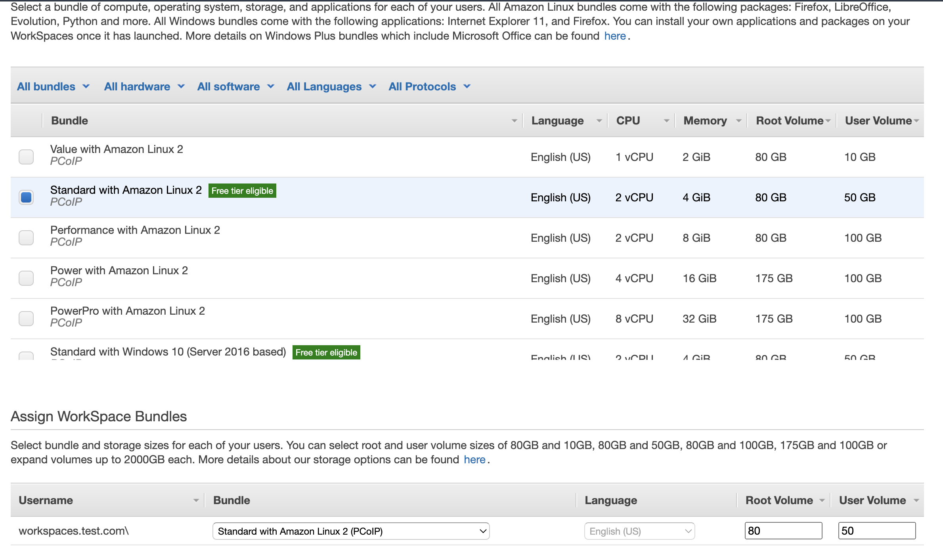Screen dimensions: 943x560
Task: Click the User Volume sort arrow in bundles table
Action: click(916, 121)
